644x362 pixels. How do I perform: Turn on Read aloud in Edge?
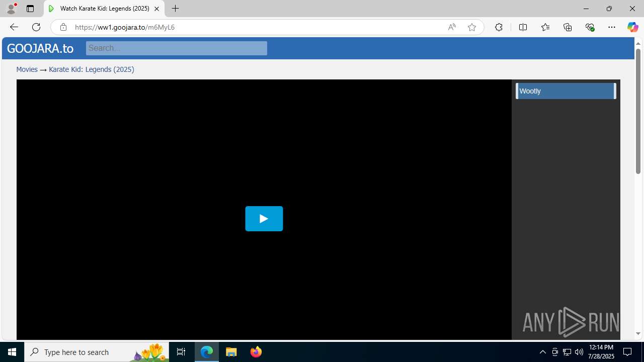click(452, 27)
